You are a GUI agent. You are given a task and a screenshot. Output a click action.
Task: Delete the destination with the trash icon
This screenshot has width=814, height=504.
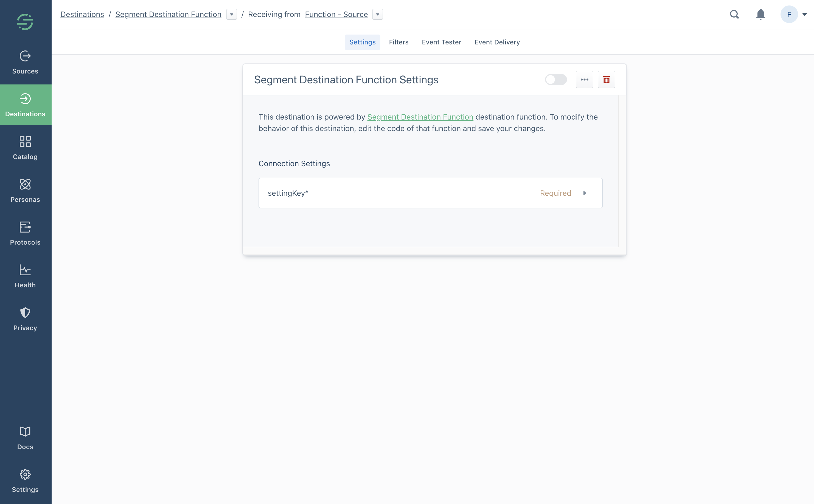(x=606, y=79)
